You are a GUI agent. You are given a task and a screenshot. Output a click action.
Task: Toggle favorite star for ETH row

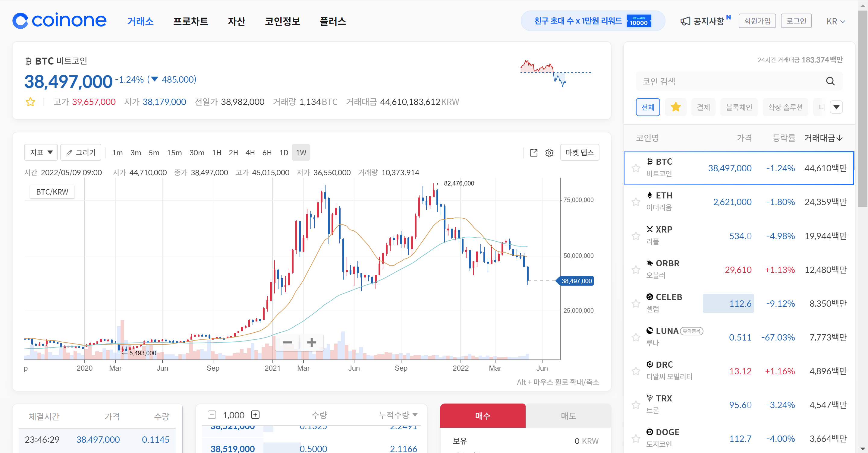coord(636,202)
